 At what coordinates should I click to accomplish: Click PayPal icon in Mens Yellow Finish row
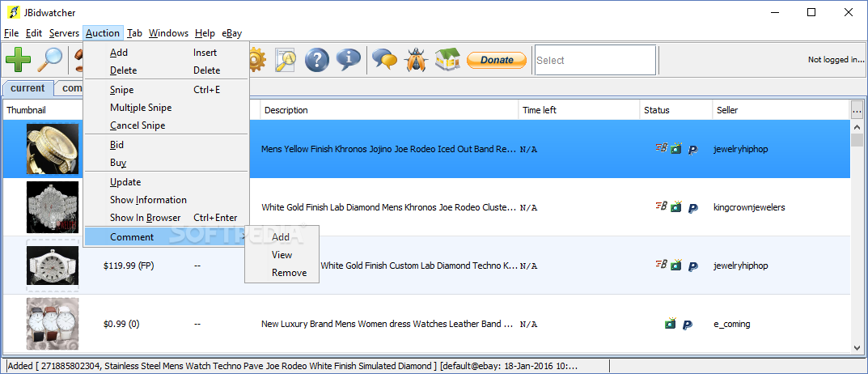click(x=692, y=150)
